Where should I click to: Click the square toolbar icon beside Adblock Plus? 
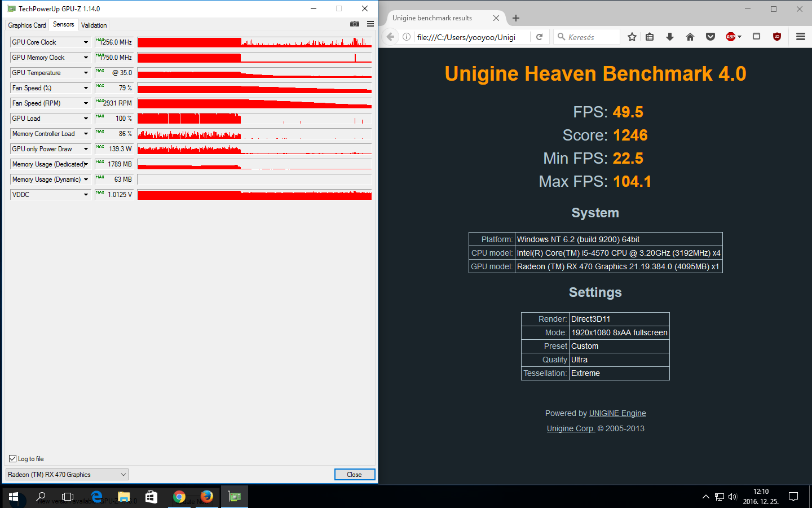757,37
